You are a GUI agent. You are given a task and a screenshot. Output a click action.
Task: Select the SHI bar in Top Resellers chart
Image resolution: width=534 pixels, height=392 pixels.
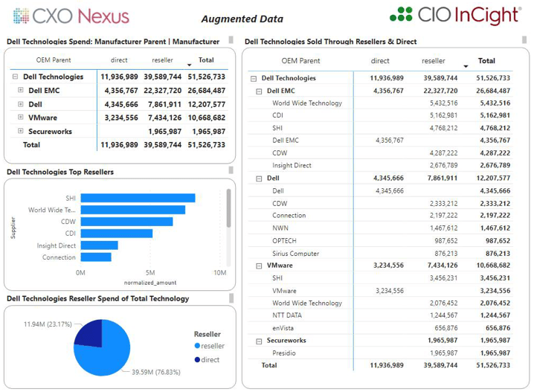138,198
